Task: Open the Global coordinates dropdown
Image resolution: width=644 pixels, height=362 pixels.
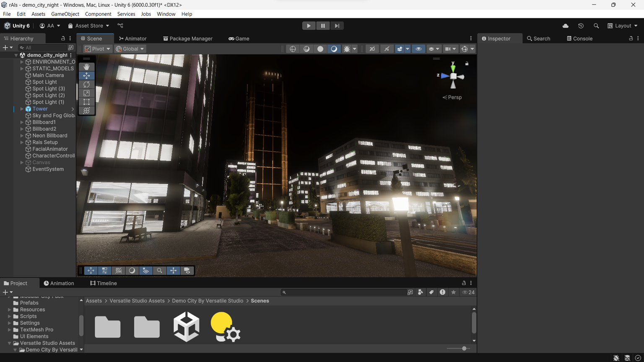Action: (130, 49)
